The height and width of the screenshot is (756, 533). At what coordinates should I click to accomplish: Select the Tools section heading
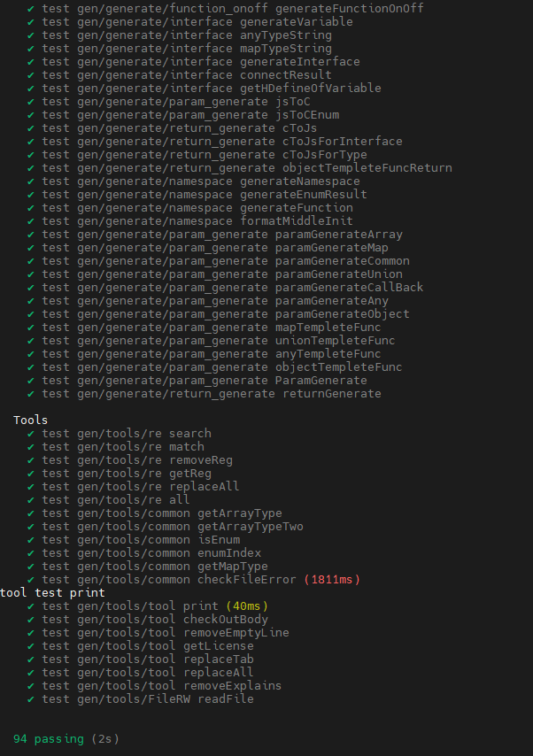30,420
